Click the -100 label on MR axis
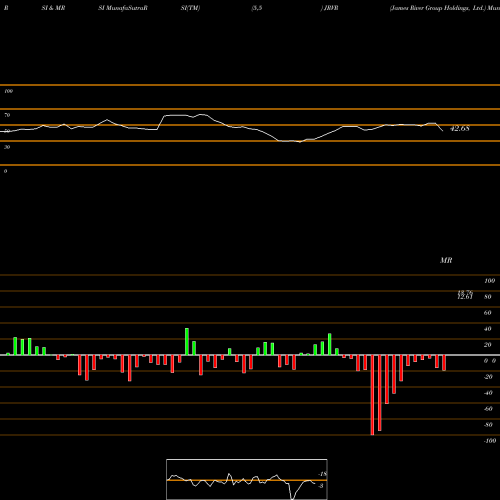The width and height of the screenshot is (500, 500). click(x=490, y=441)
